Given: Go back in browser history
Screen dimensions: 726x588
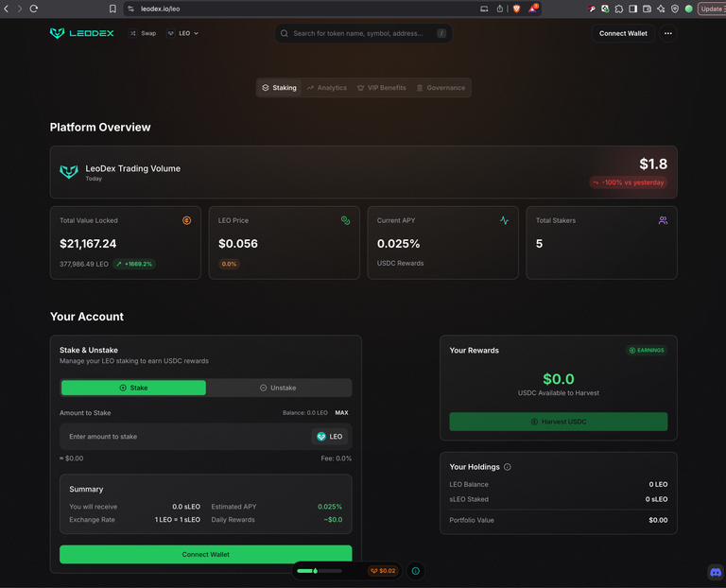Looking at the screenshot, I should click(x=7, y=9).
